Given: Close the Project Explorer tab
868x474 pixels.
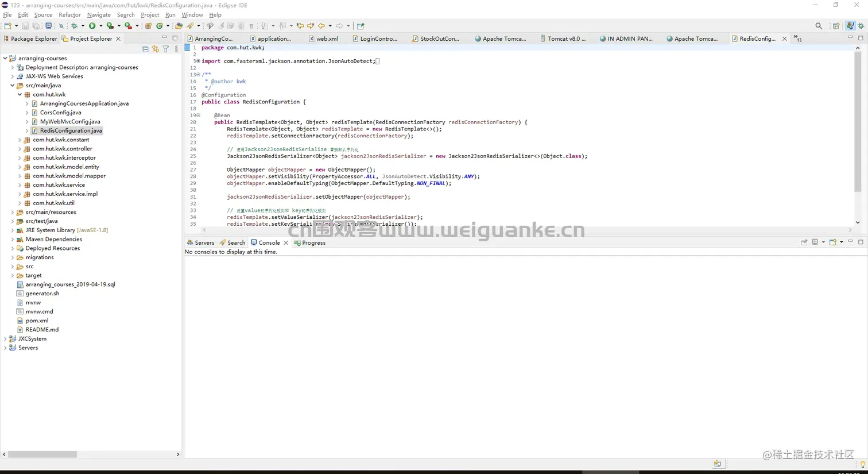Looking at the screenshot, I should (118, 38).
